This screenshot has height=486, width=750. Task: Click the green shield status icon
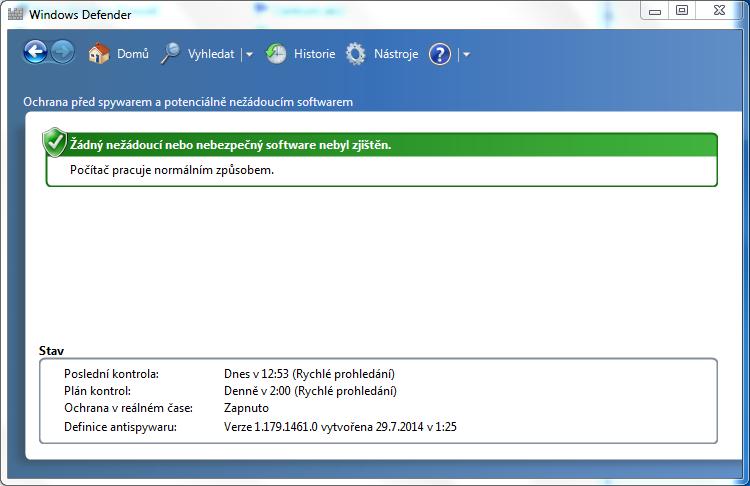click(x=55, y=142)
